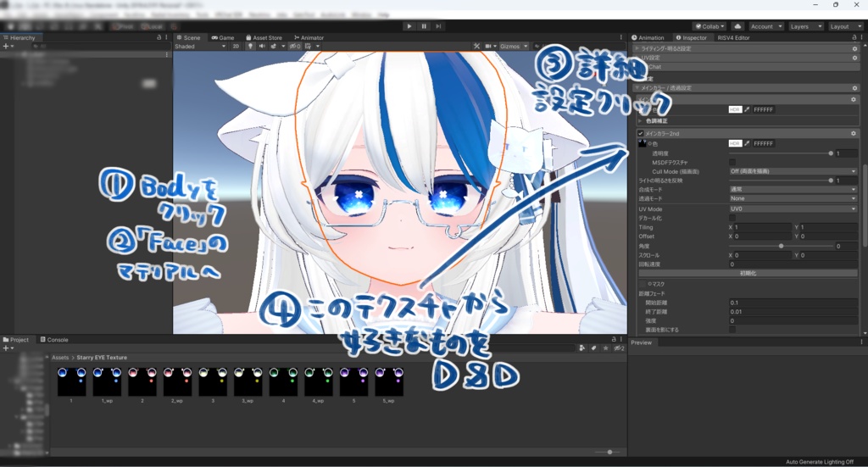Open the Layout dropdown
The height and width of the screenshot is (467, 868).
point(845,26)
